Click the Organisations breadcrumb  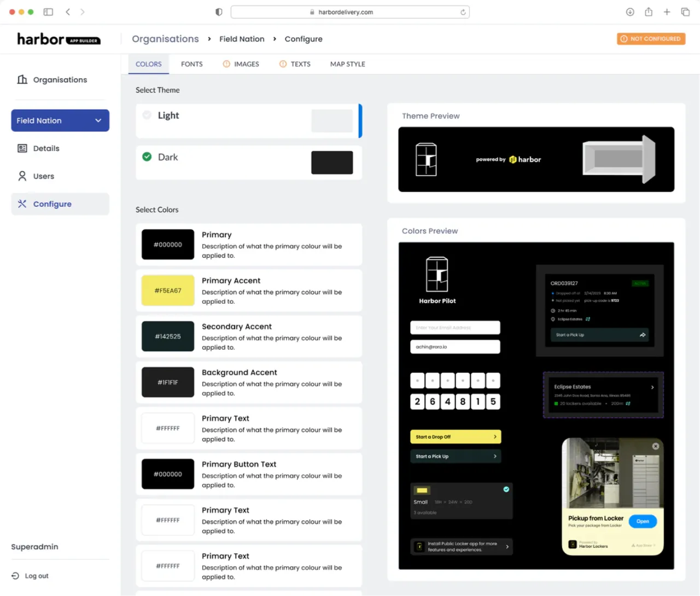click(165, 39)
